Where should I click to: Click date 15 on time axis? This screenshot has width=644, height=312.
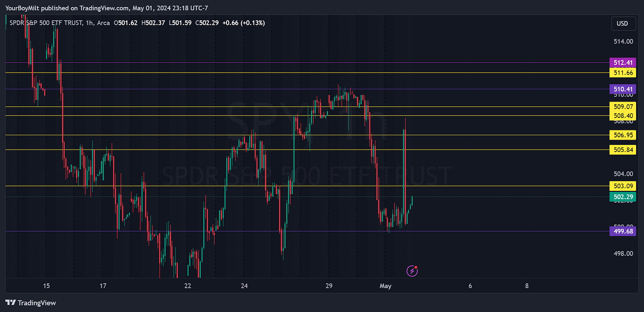coord(46,286)
